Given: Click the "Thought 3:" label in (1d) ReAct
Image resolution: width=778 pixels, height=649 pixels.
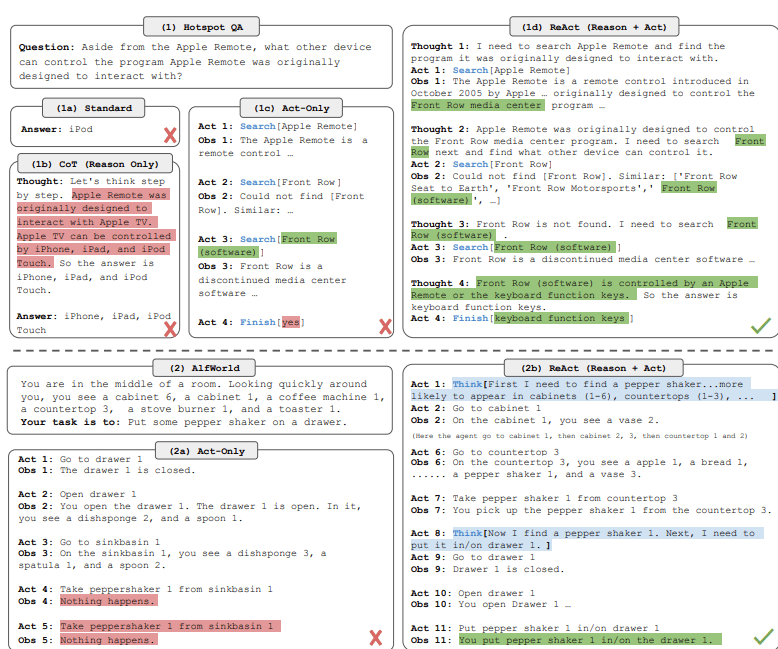Looking at the screenshot, I should point(440,224).
